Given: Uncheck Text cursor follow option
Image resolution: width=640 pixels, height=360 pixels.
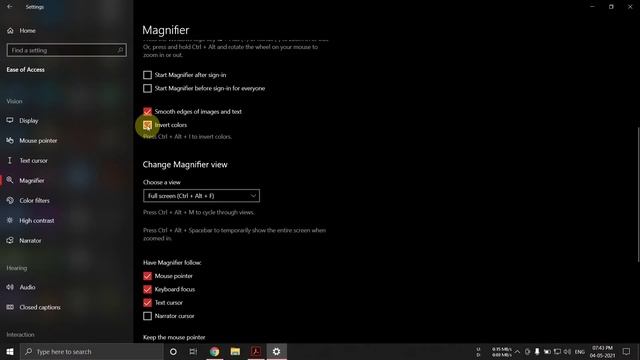Looking at the screenshot, I should pyautogui.click(x=147, y=302).
